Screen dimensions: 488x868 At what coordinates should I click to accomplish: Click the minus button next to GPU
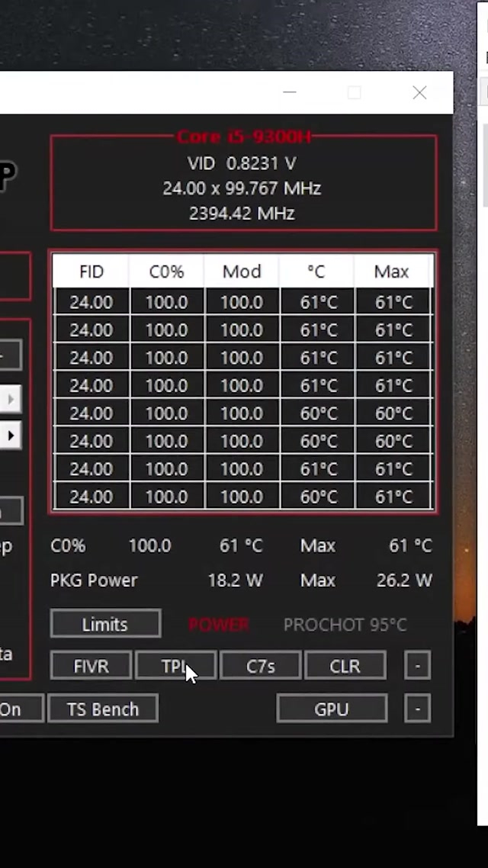[417, 709]
